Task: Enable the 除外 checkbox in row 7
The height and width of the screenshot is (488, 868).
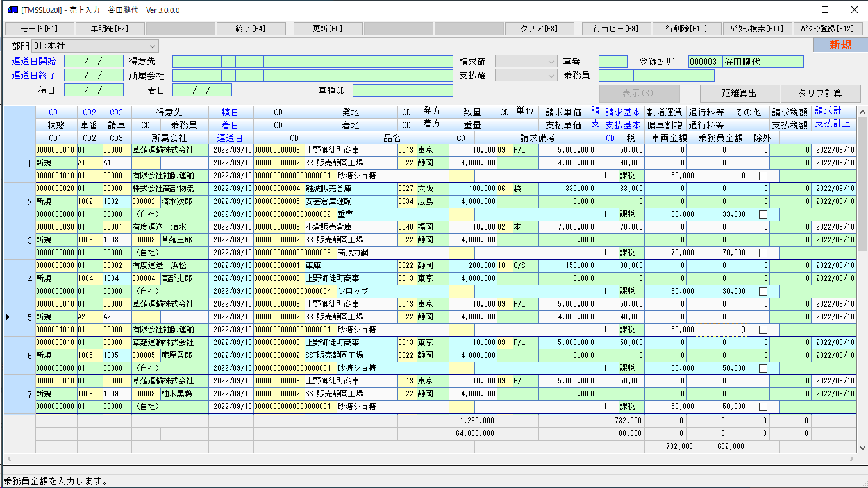Action: (x=763, y=407)
